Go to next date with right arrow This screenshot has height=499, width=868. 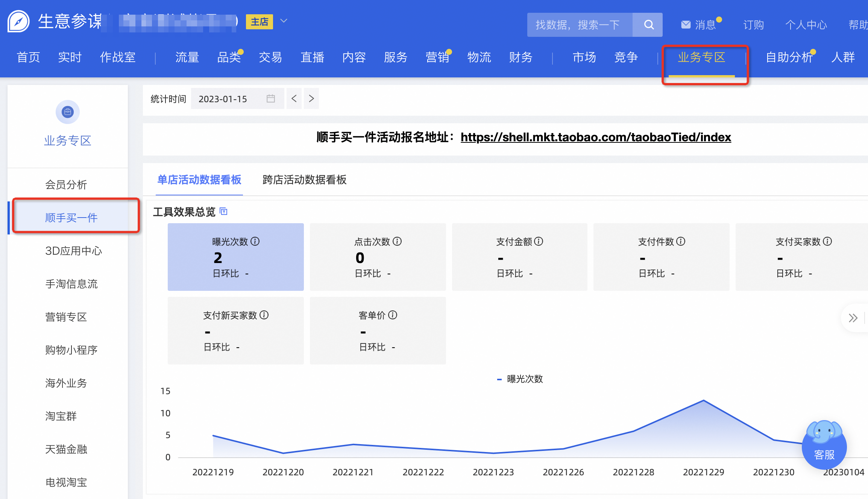coord(311,98)
